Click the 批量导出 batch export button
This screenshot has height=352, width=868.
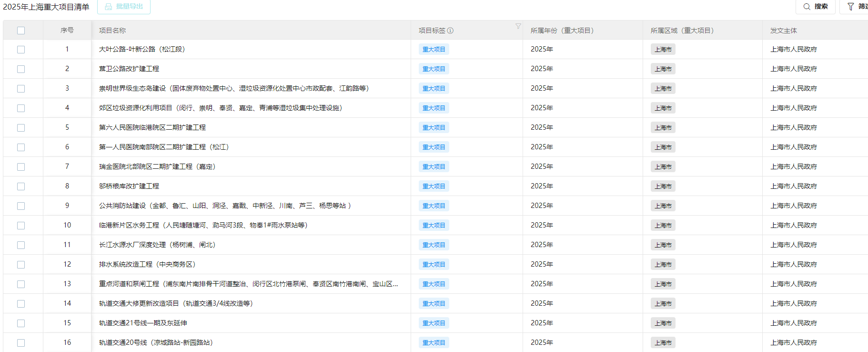tap(124, 7)
